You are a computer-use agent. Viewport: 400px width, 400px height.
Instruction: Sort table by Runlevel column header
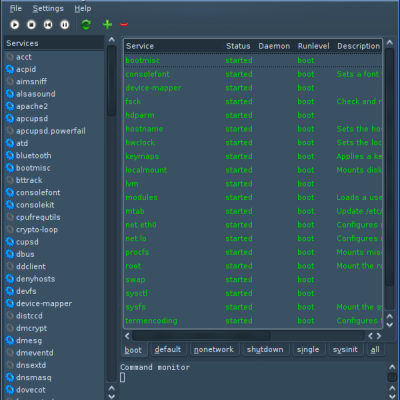[x=314, y=46]
